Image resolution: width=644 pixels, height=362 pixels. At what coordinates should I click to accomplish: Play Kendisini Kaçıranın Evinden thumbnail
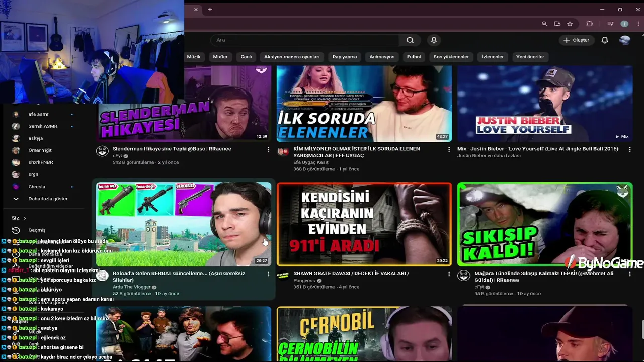(x=364, y=224)
